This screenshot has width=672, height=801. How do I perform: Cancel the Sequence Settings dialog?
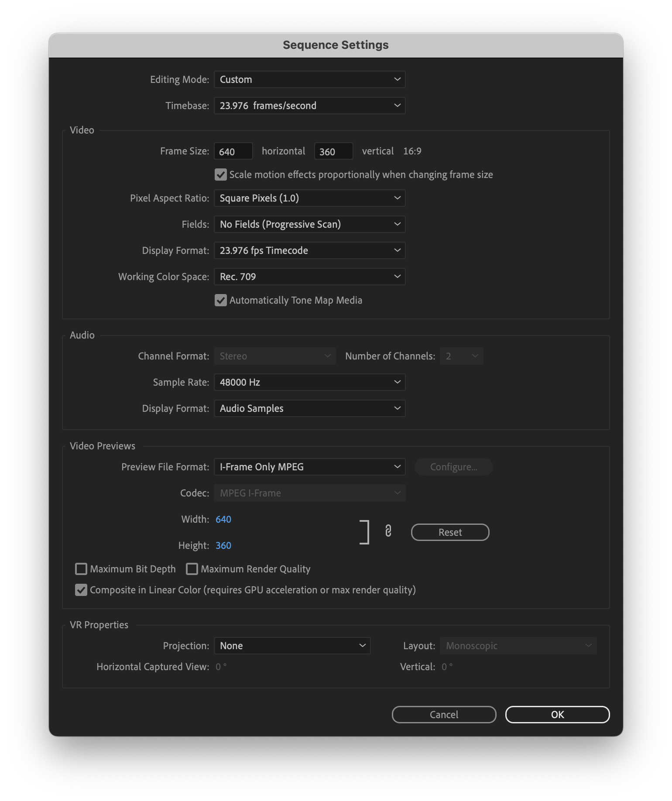444,715
